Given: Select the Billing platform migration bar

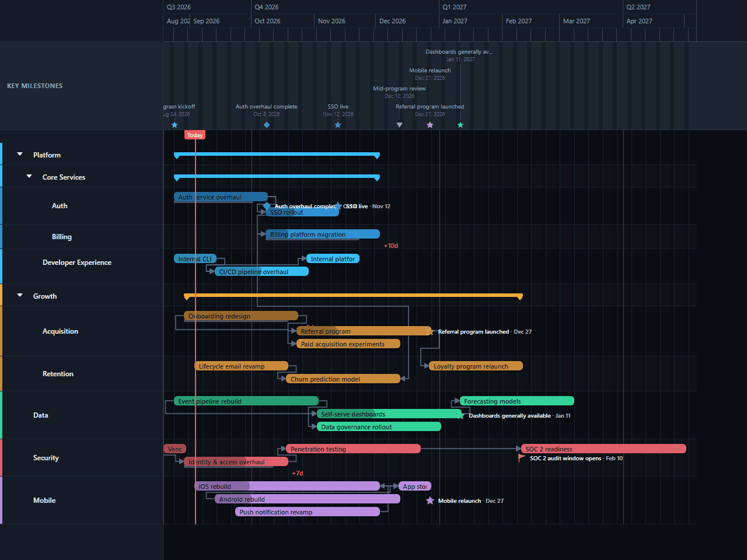Looking at the screenshot, I should click(323, 234).
